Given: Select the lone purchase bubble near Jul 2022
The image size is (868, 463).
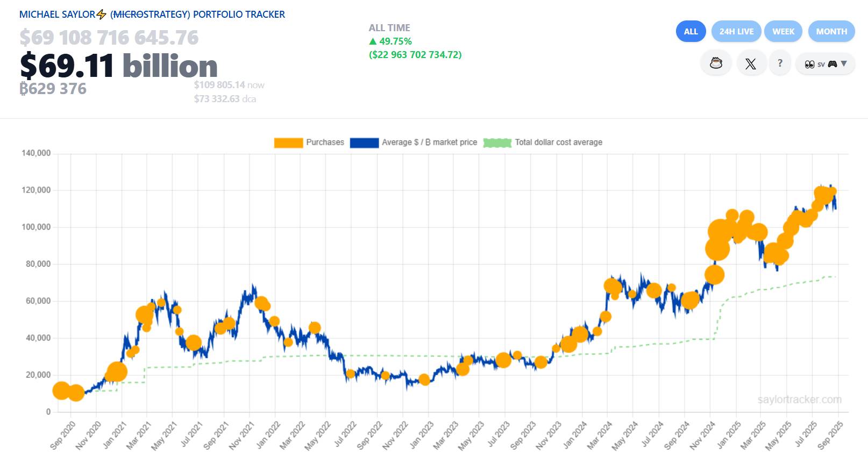Looking at the screenshot, I should (351, 374).
